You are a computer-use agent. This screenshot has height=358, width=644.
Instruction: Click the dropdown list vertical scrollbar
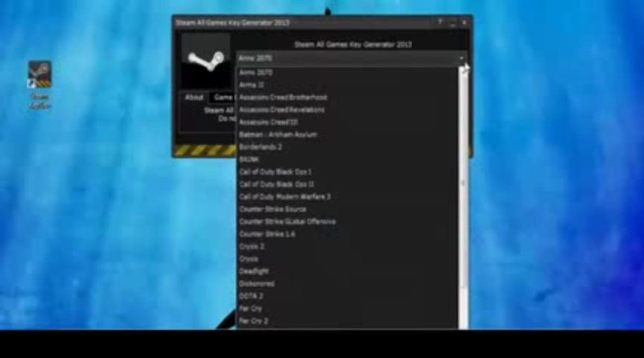(463, 197)
